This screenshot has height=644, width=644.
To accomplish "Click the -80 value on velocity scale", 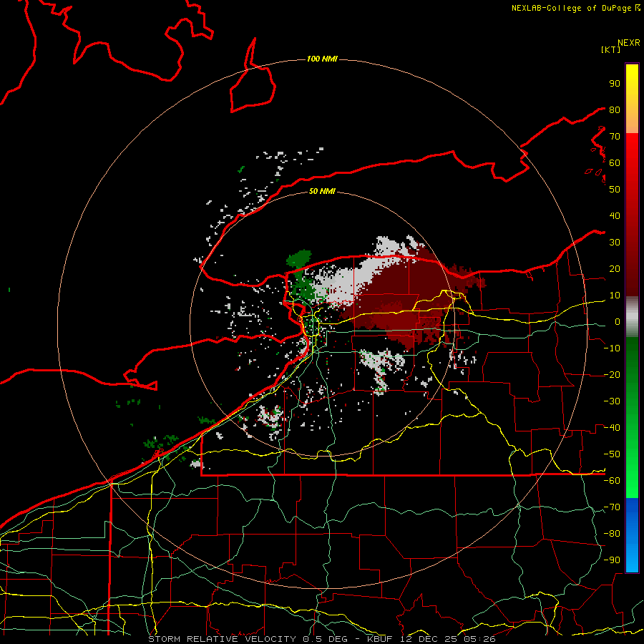I will tap(612, 534).
